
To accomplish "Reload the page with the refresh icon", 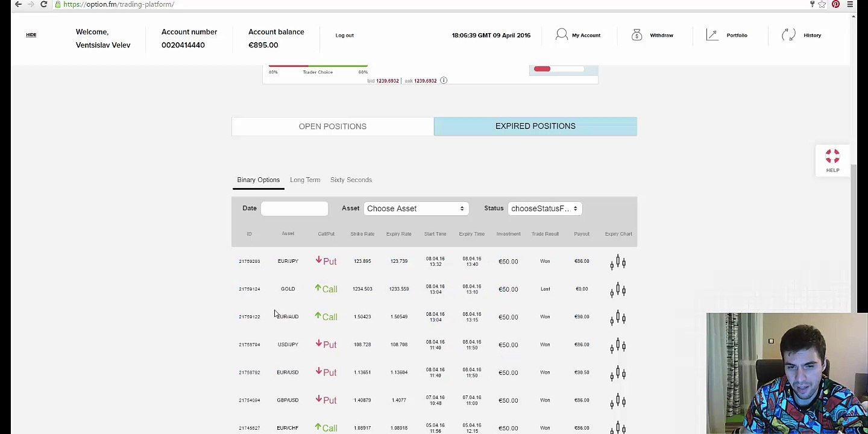I will coord(43,4).
